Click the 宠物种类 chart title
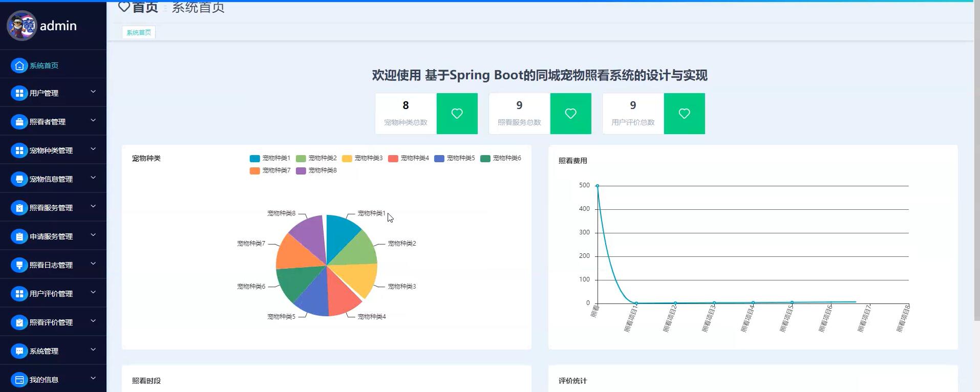The image size is (980, 392). [146, 158]
